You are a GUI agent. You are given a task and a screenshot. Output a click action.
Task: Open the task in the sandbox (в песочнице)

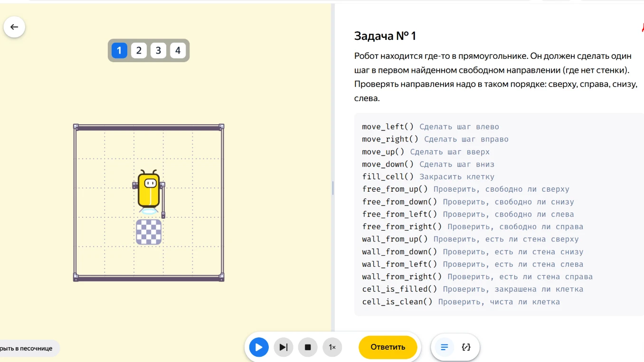tap(28, 348)
